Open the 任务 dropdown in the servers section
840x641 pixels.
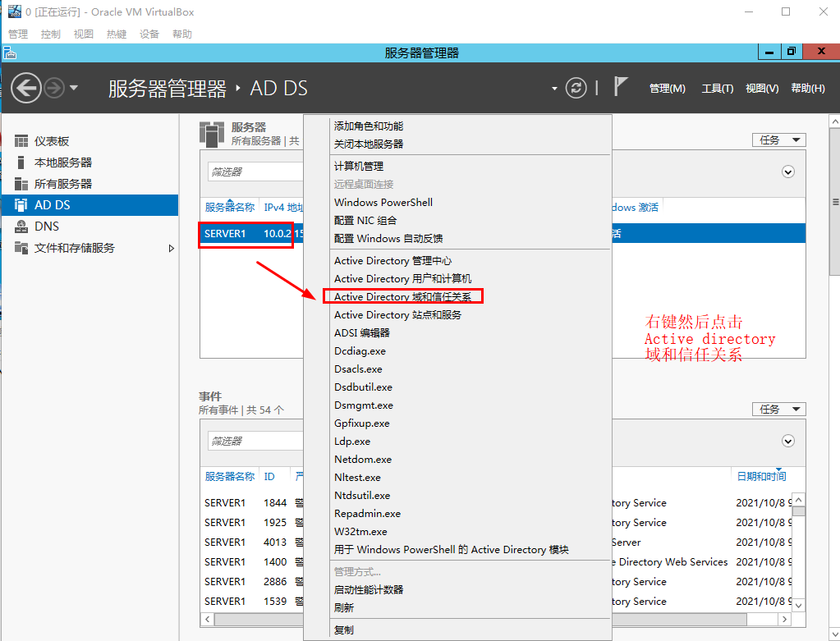(x=779, y=140)
